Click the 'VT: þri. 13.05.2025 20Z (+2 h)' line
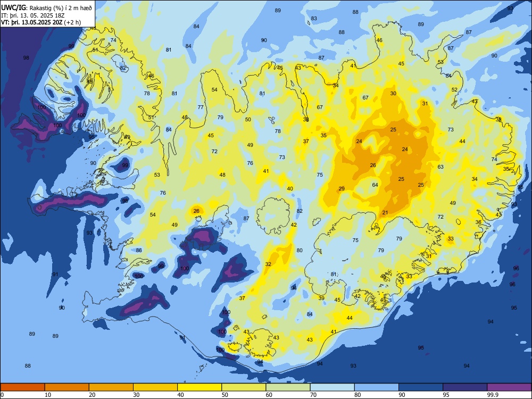The width and height of the screenshot is (532, 399). (41, 22)
